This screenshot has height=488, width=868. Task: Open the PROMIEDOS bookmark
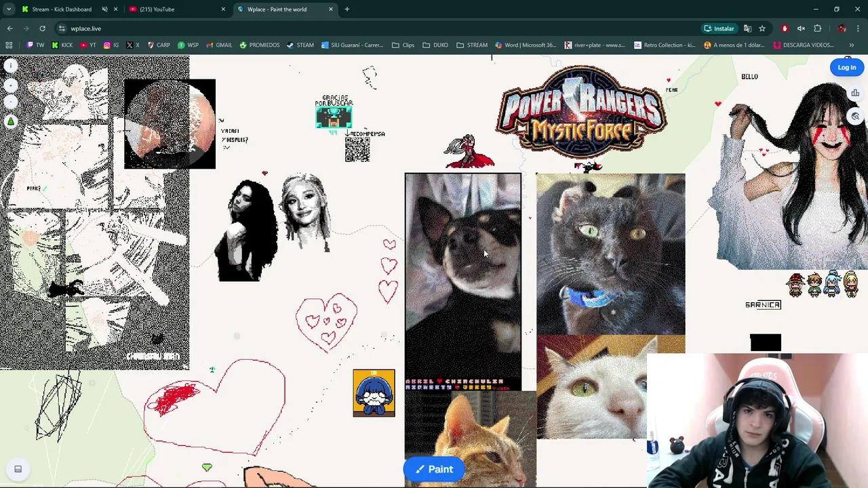click(x=258, y=45)
